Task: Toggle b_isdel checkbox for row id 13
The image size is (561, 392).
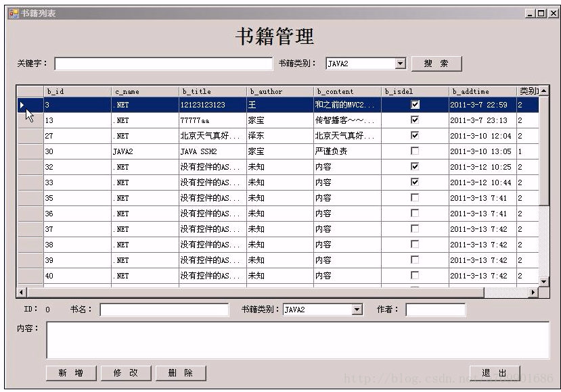Action: coord(415,120)
